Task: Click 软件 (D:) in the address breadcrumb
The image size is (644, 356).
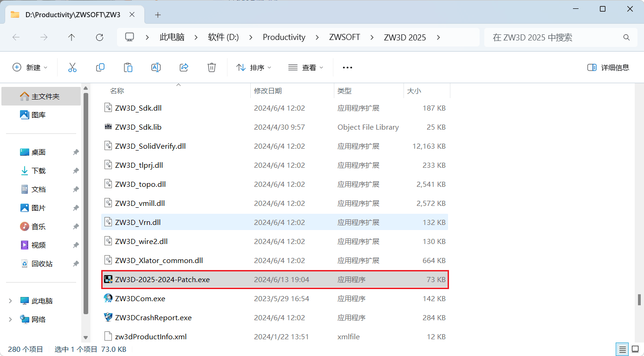Action: (223, 37)
